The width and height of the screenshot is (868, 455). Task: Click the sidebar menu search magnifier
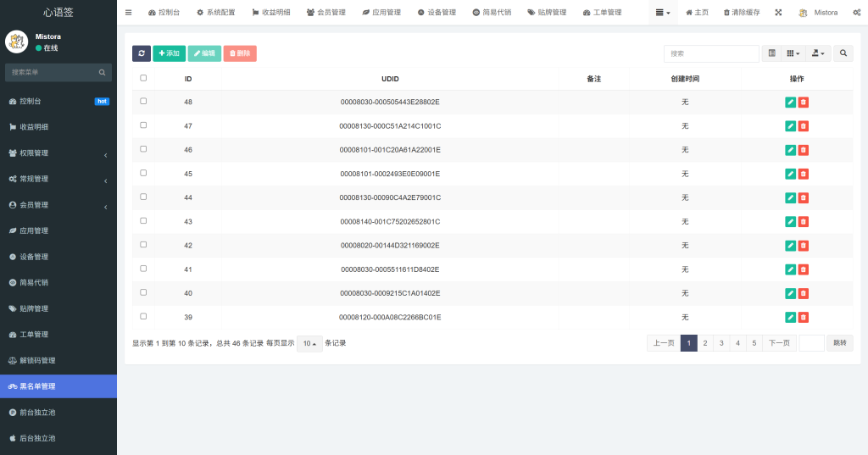(x=102, y=72)
